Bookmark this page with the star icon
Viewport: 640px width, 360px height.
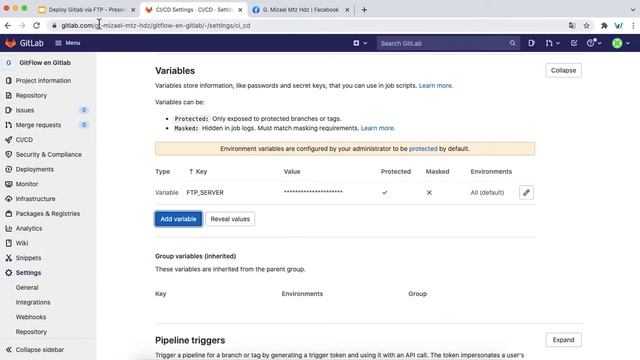pyautogui.click(x=587, y=25)
